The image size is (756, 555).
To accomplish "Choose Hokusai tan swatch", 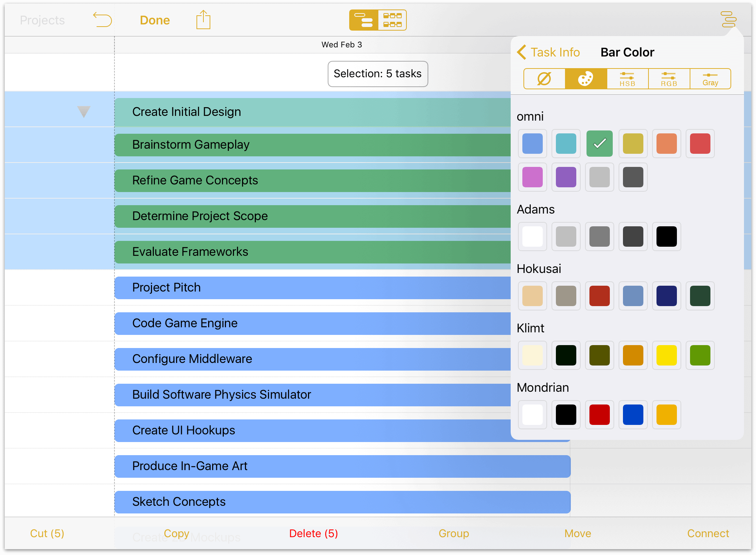I will click(x=533, y=296).
